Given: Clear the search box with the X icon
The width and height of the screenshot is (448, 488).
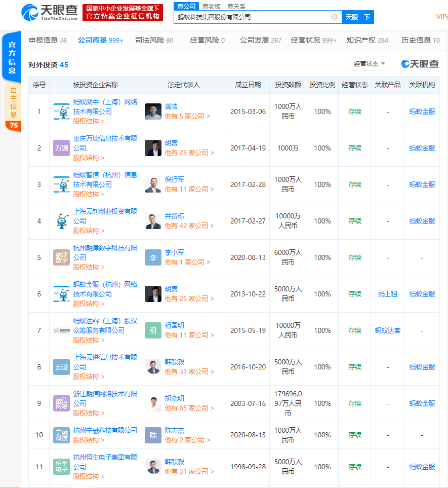Looking at the screenshot, I should click(x=334, y=17).
